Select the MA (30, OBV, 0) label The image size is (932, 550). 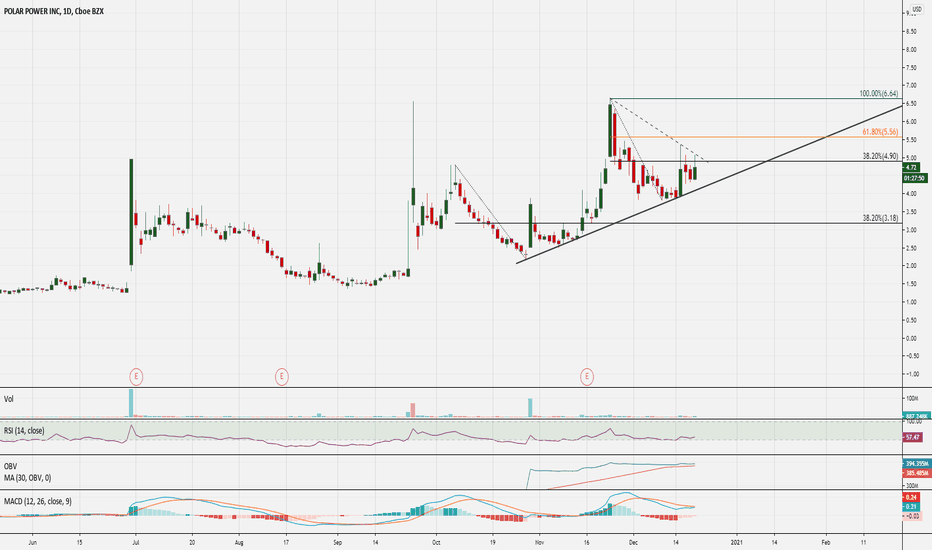point(27,477)
